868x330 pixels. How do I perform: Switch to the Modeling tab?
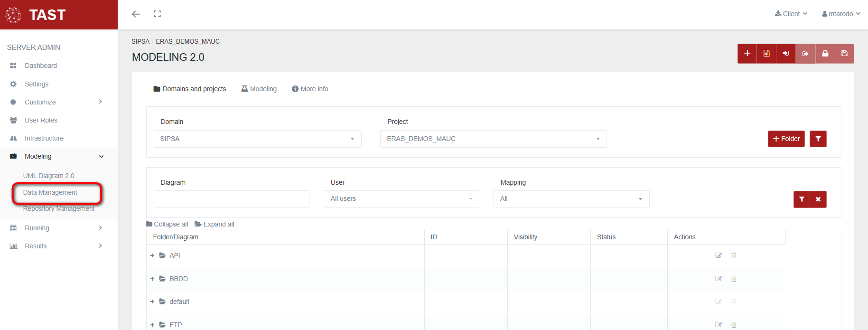[x=259, y=89]
